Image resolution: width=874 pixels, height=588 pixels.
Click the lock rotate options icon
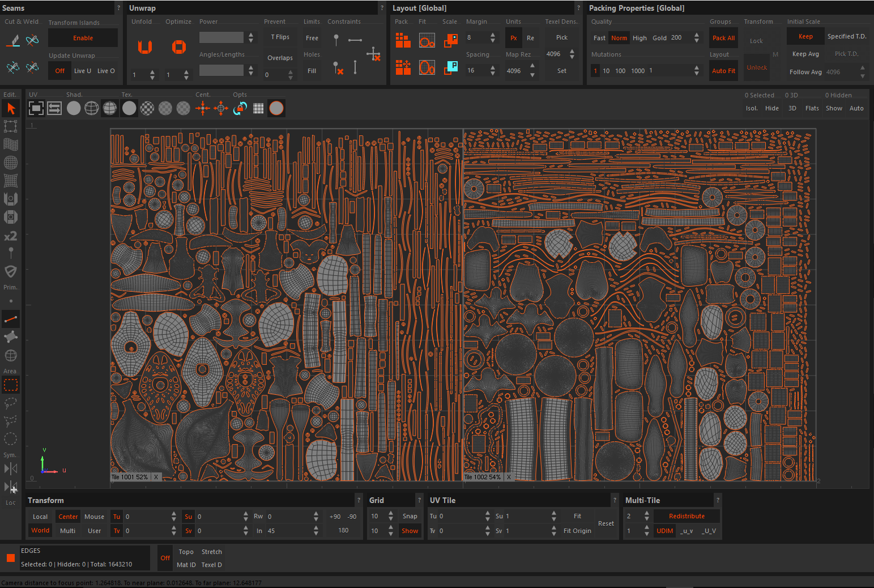(x=240, y=108)
